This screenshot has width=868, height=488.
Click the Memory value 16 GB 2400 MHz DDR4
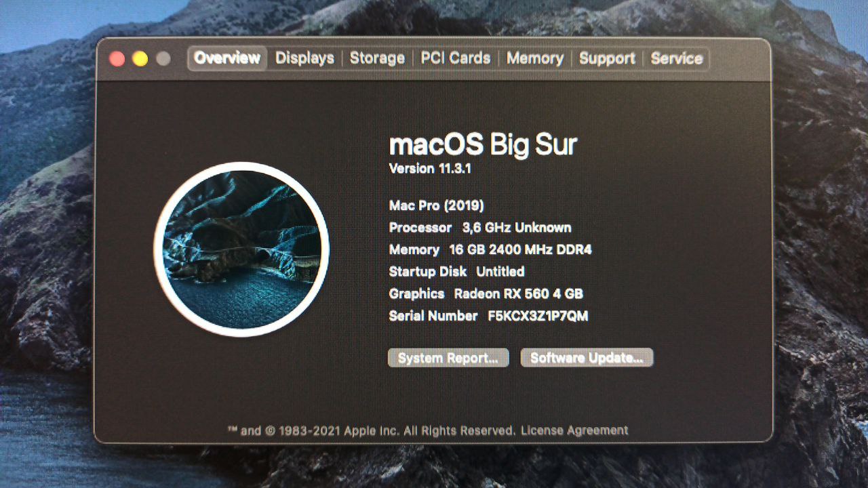coord(520,249)
